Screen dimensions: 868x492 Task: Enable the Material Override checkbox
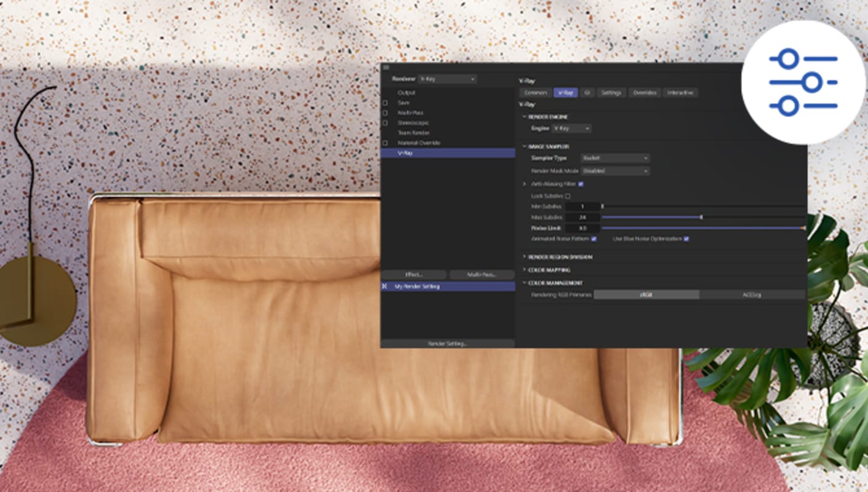click(385, 143)
